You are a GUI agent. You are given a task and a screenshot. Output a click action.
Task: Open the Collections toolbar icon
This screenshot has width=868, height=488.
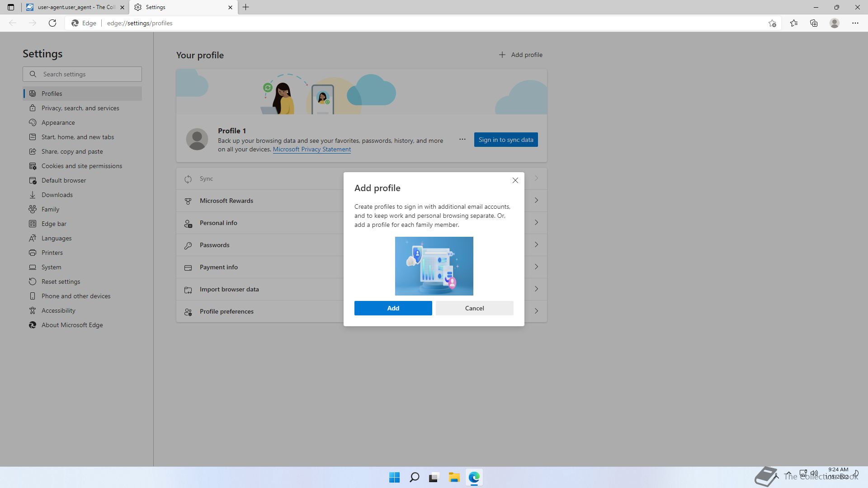tap(814, 23)
